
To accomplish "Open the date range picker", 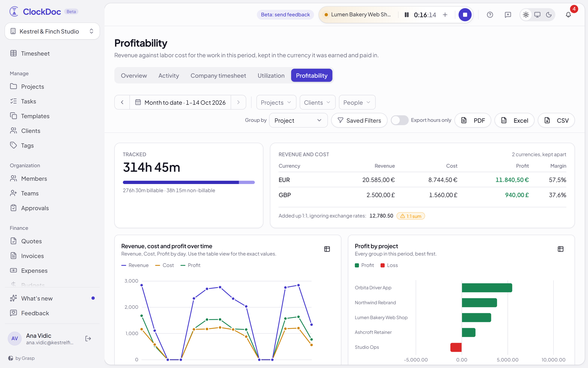I will (180, 102).
